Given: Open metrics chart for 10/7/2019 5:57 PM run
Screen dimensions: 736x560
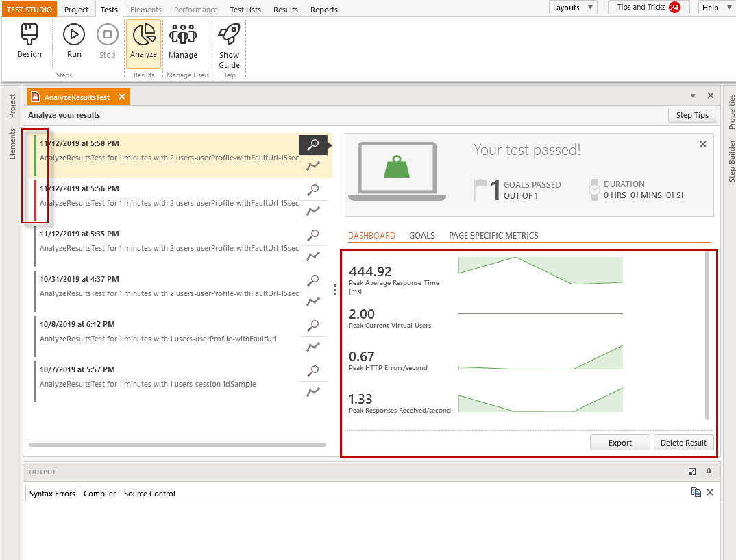Looking at the screenshot, I should pos(313,391).
